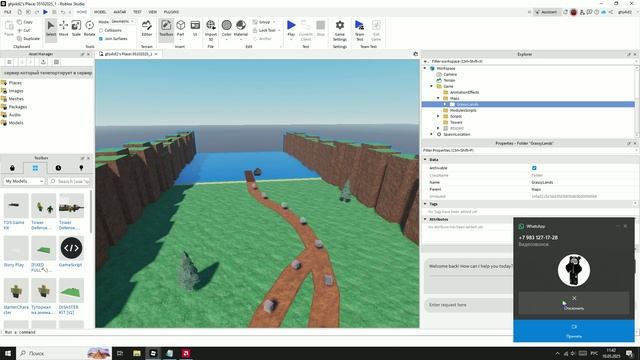Collapse the Data section in Properties

[425, 159]
